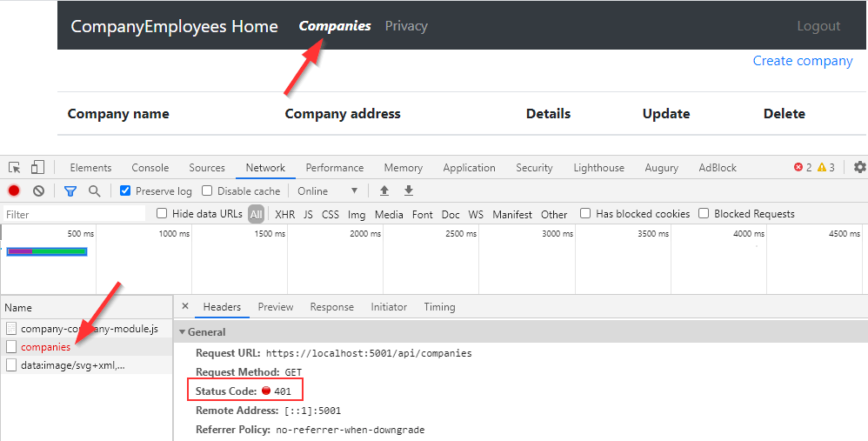868x441 pixels.
Task: Open the Sources panel tab
Action: 206,168
